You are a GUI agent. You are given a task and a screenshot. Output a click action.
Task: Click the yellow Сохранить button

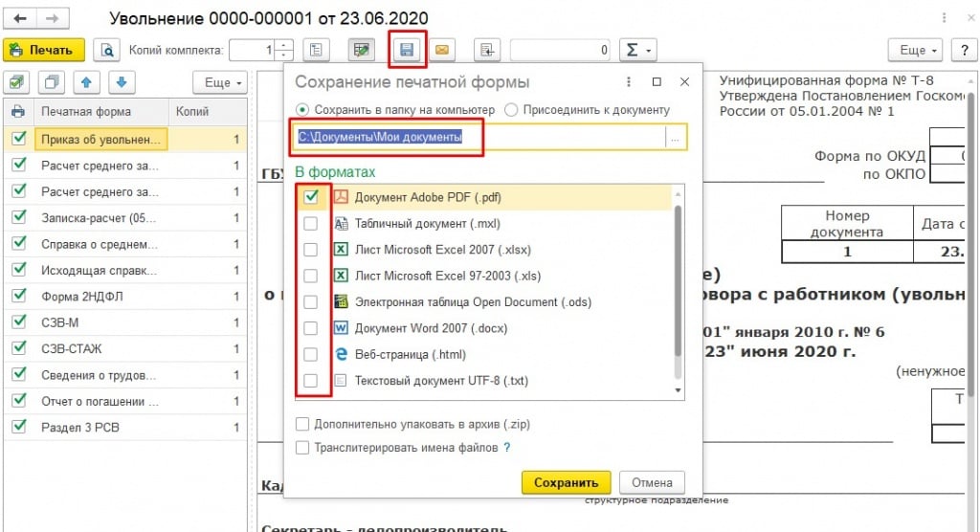tap(566, 482)
